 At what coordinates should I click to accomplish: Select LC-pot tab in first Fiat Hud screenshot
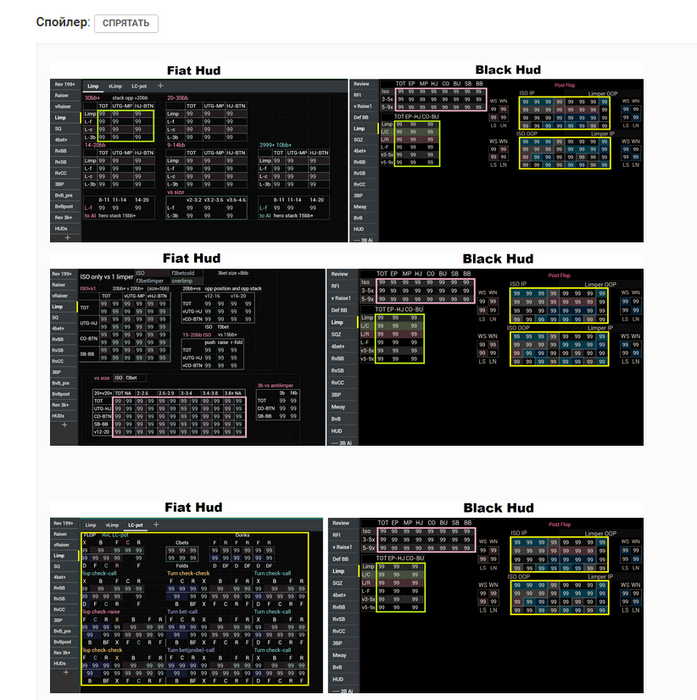(x=139, y=86)
